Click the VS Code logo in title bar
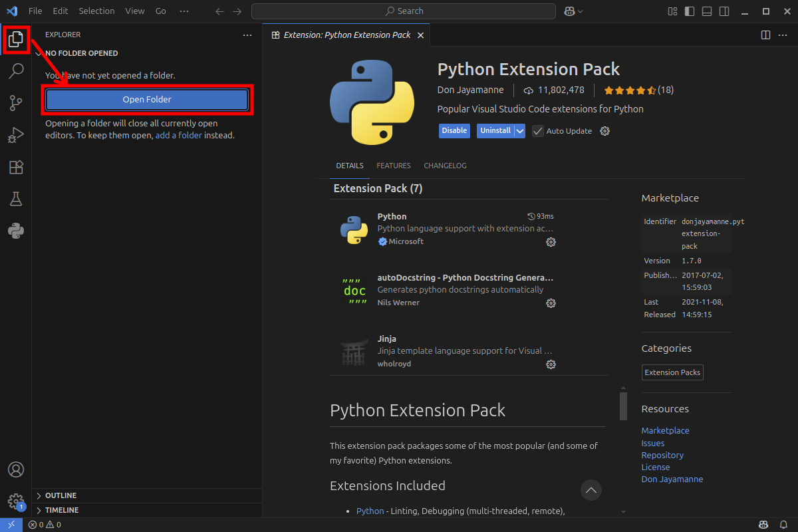 pyautogui.click(x=11, y=11)
